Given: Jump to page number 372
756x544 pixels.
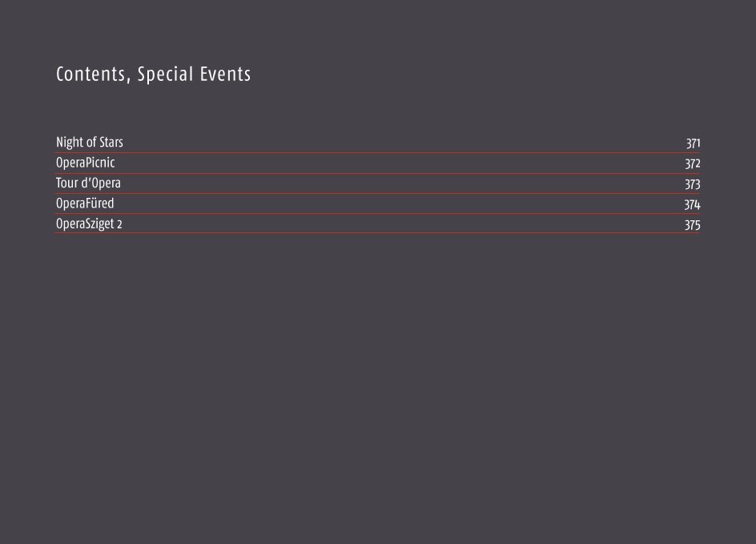Looking at the screenshot, I should click(x=693, y=164).
